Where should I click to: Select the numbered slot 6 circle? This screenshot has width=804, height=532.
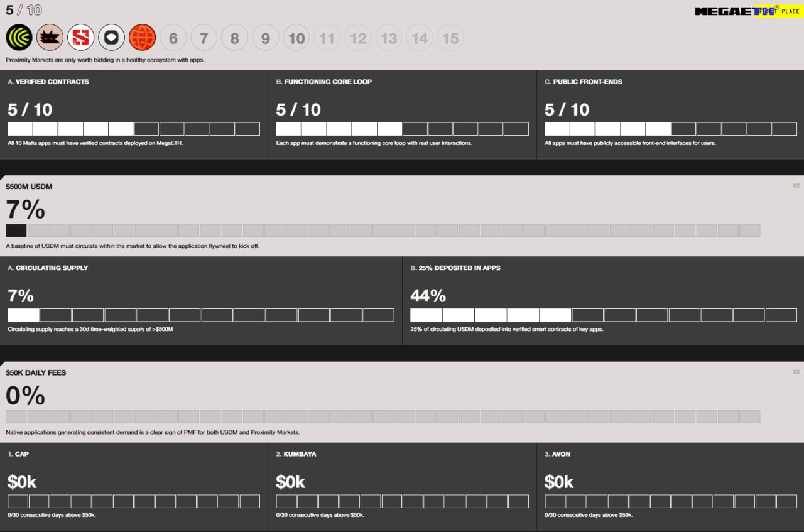[173, 38]
